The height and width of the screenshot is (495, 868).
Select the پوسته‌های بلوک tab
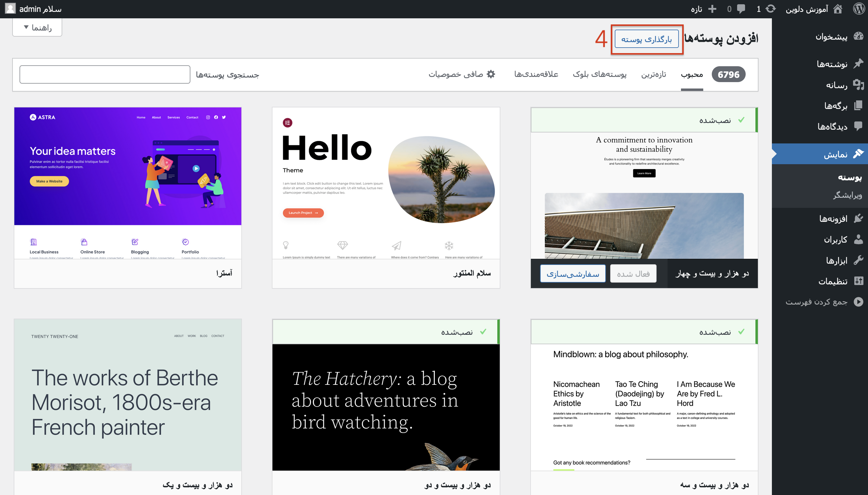(x=600, y=74)
